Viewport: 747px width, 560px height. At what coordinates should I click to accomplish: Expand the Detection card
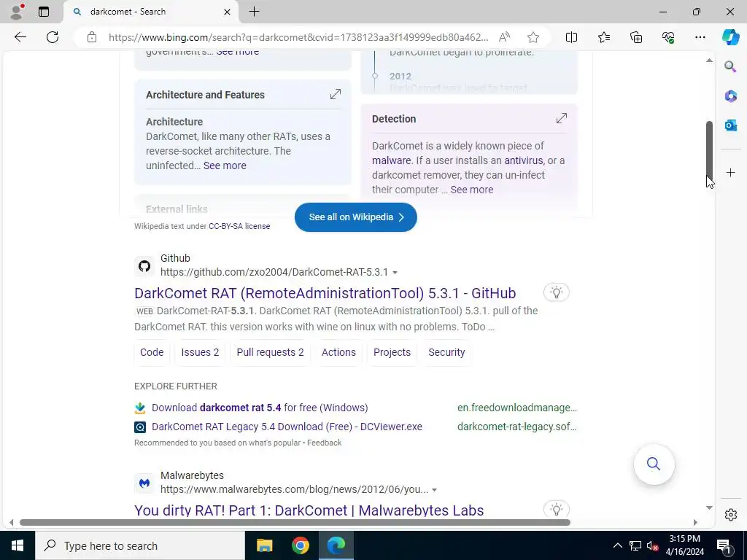[562, 118]
